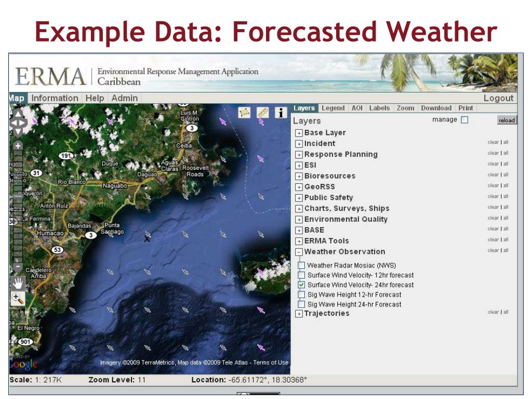532x399 pixels.
Task: Zoom out with the map minus button
Action: tap(18, 268)
